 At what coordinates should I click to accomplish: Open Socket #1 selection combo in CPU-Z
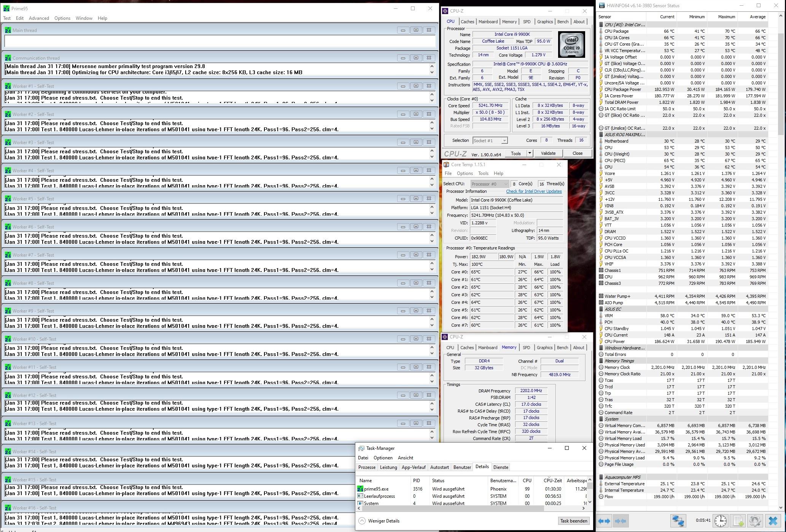[490, 141]
